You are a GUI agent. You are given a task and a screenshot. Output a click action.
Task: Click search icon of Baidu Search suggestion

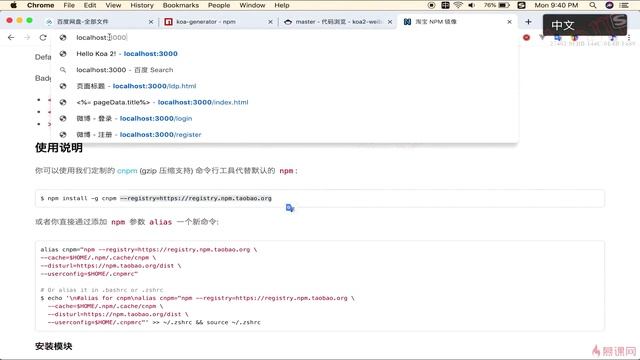click(63, 70)
